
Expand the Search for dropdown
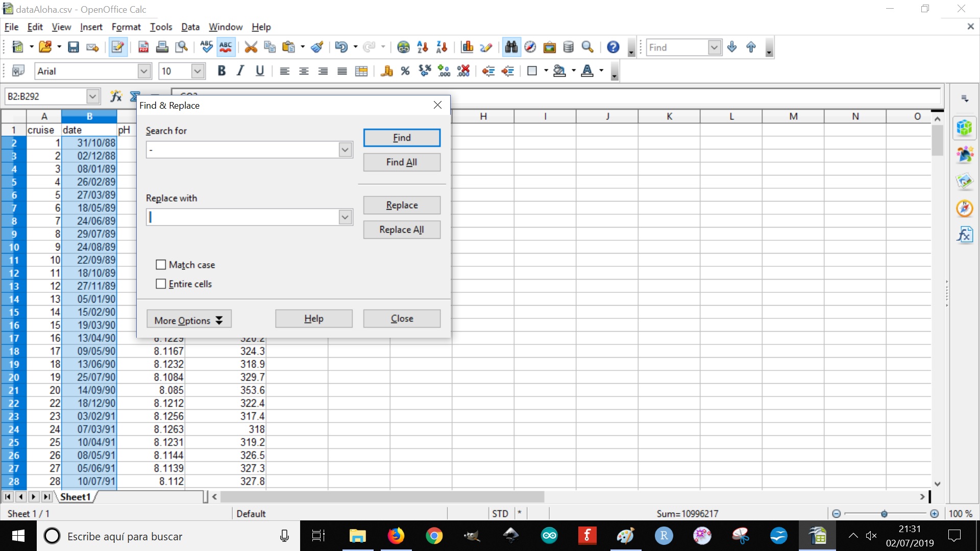345,150
